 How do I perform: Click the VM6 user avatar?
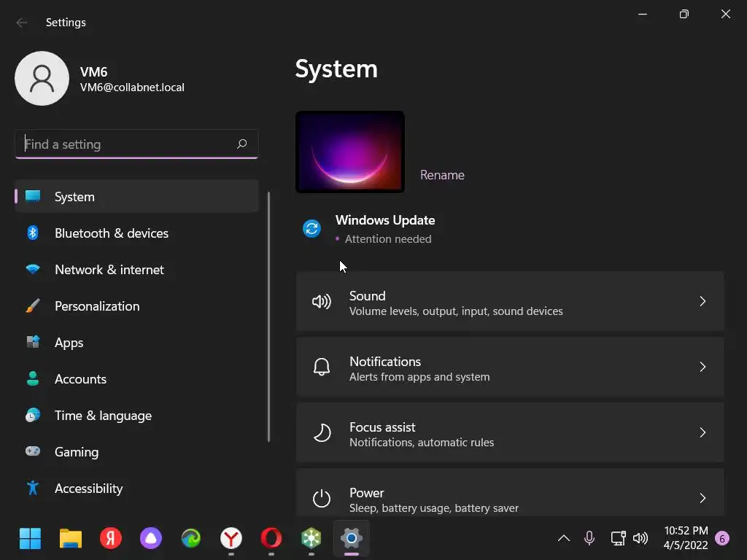[x=42, y=79]
